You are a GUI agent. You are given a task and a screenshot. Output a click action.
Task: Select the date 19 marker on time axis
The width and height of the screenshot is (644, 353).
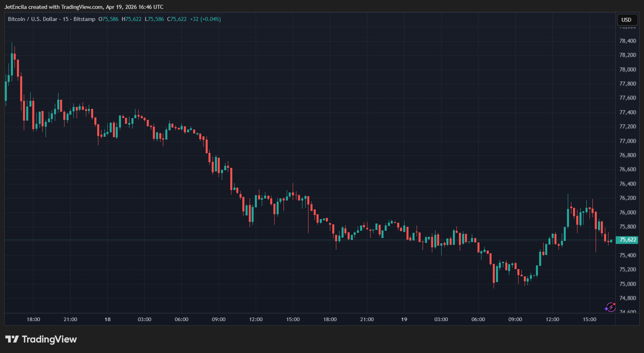pos(404,319)
